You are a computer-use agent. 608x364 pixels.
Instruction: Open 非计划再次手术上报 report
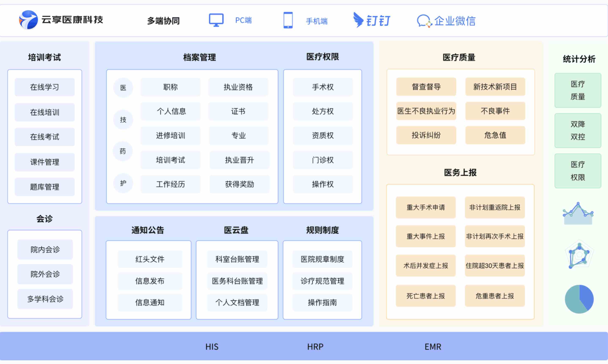pos(495,236)
